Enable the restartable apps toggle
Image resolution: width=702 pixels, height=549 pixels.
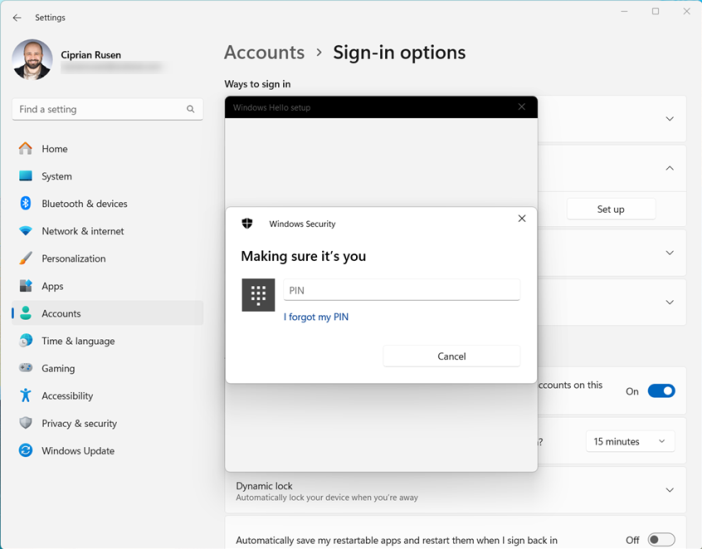coord(661,540)
